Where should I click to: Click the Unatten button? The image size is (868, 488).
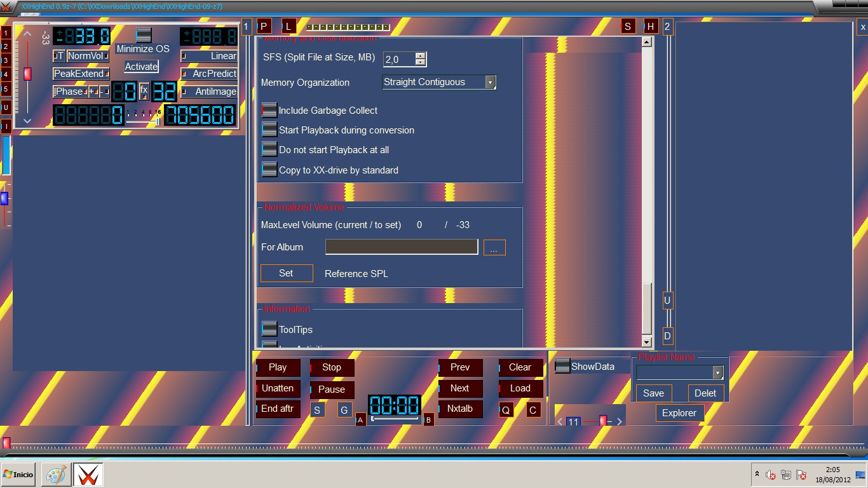pyautogui.click(x=278, y=388)
